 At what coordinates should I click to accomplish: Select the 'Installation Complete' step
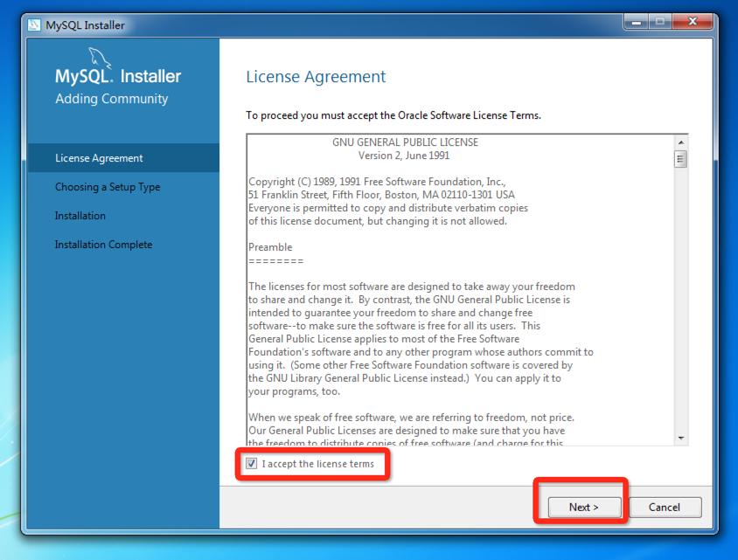(x=101, y=245)
